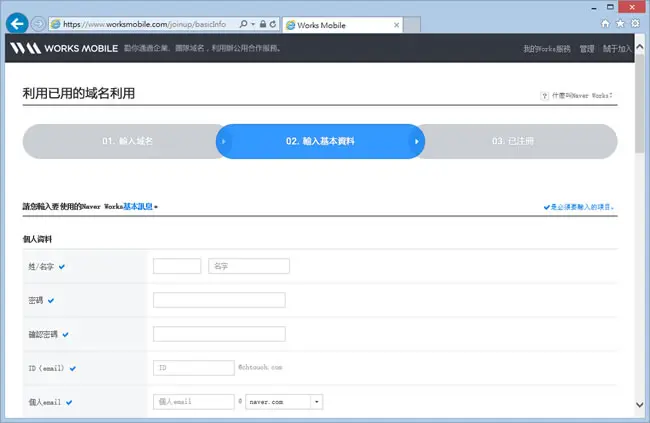Click the question mark help icon beside Naver Works
Image resolution: width=650 pixels, height=423 pixels.
(x=544, y=96)
